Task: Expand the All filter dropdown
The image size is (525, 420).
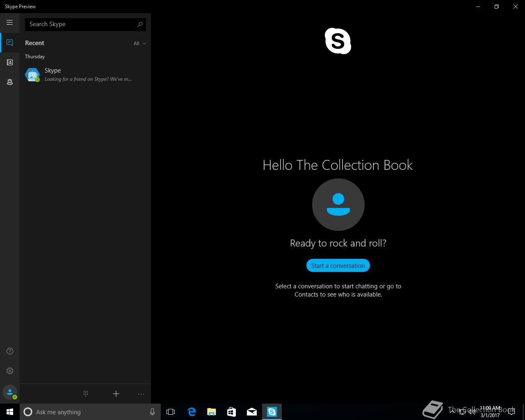Action: pos(139,43)
